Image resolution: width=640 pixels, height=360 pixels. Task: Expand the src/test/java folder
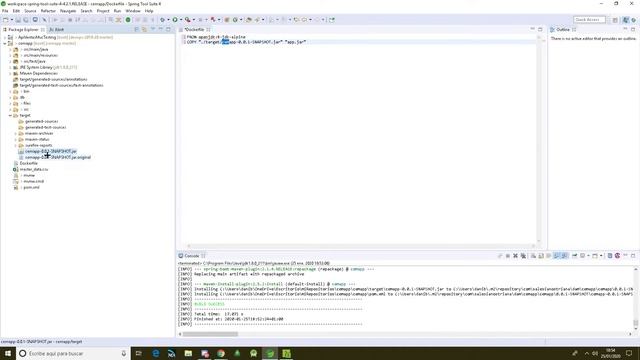click(x=10, y=61)
